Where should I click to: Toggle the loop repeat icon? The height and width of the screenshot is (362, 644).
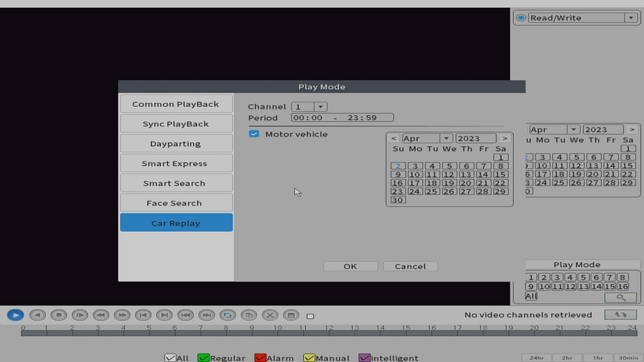[x=227, y=315]
